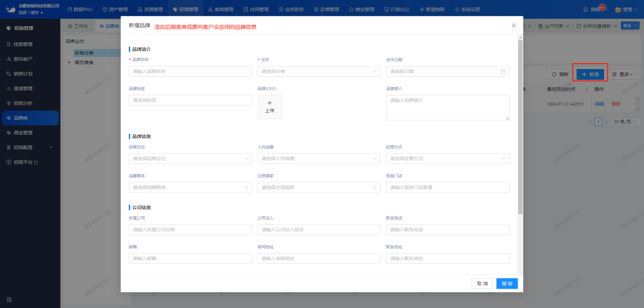Click the dialog vertical scrollbar

pyautogui.click(x=520, y=127)
